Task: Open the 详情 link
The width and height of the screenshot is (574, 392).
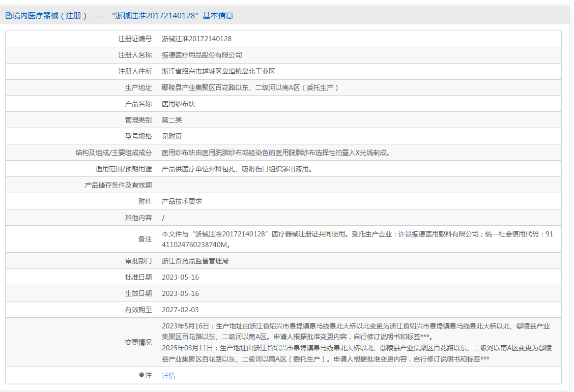Action: point(168,376)
